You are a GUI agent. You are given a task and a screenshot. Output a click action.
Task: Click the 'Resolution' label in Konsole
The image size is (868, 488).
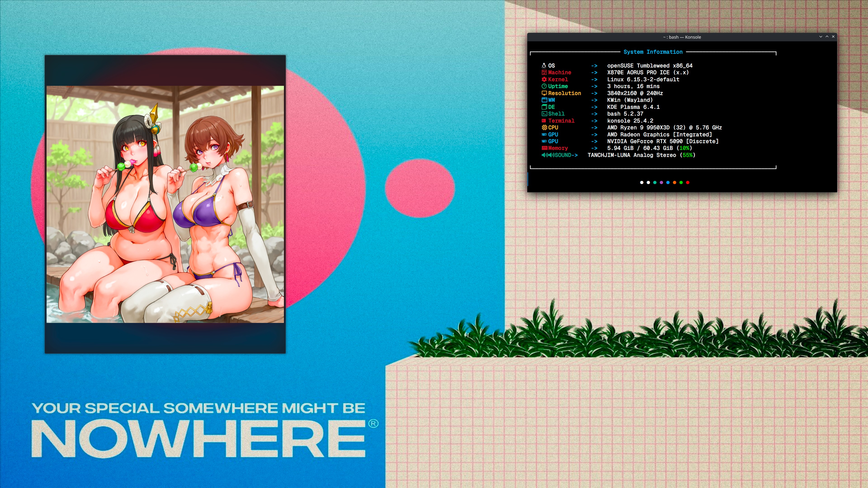564,93
